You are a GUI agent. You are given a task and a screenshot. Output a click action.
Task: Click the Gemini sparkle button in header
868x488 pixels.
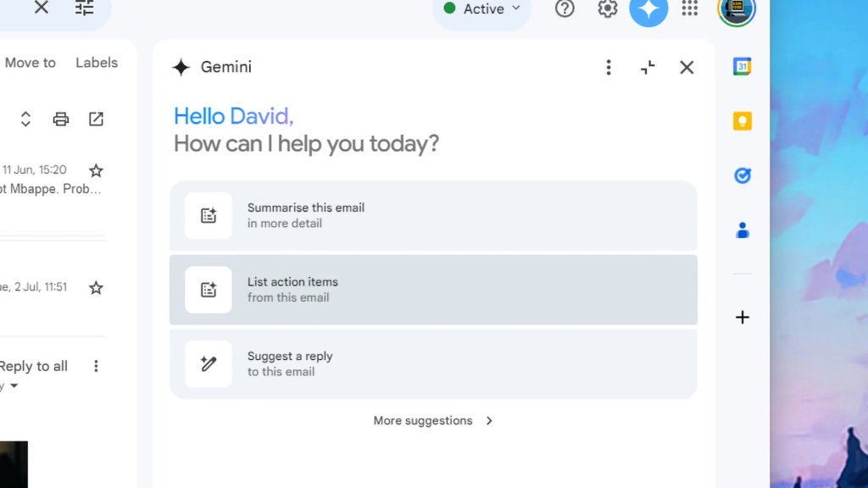point(648,9)
